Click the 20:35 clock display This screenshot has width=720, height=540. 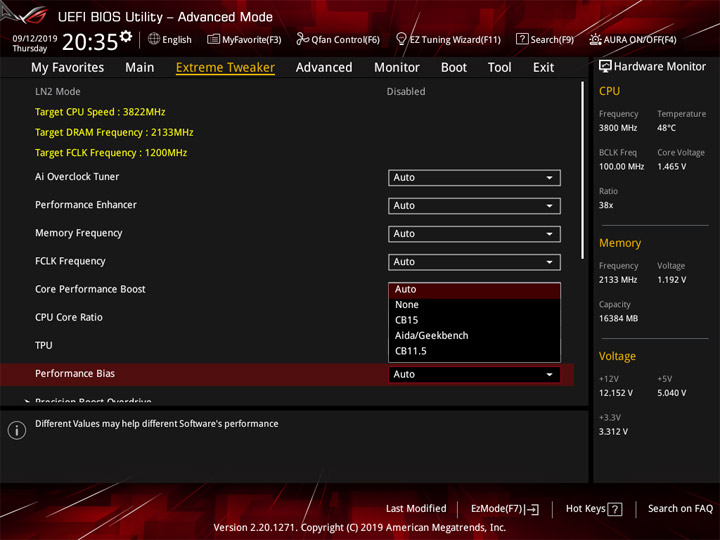click(x=90, y=42)
